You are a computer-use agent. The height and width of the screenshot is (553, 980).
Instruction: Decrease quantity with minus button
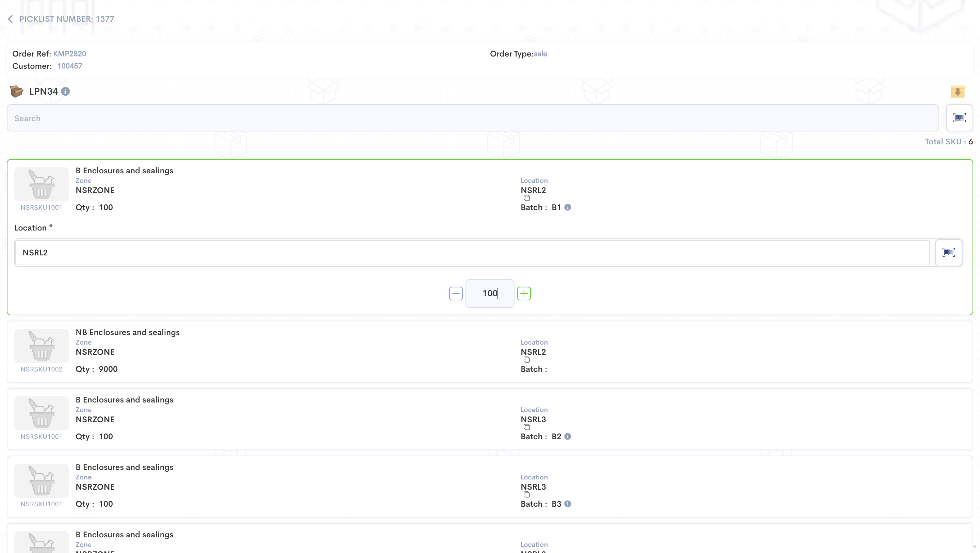coord(455,294)
